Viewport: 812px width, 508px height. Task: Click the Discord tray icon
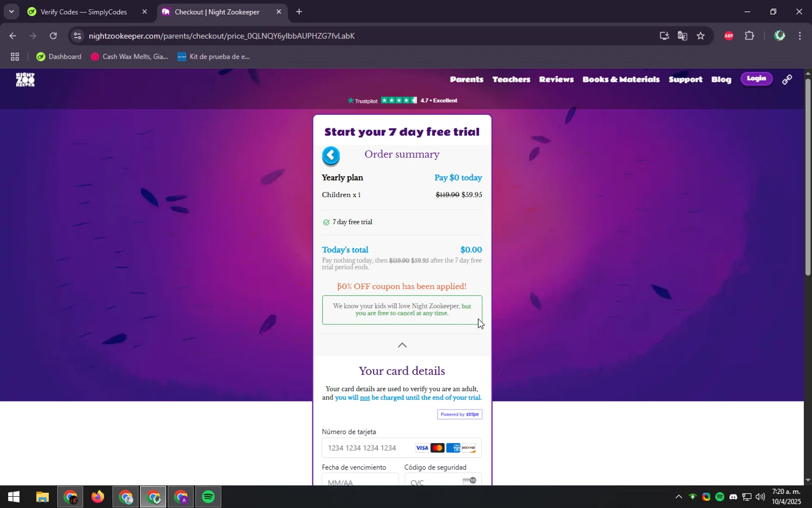click(733, 497)
